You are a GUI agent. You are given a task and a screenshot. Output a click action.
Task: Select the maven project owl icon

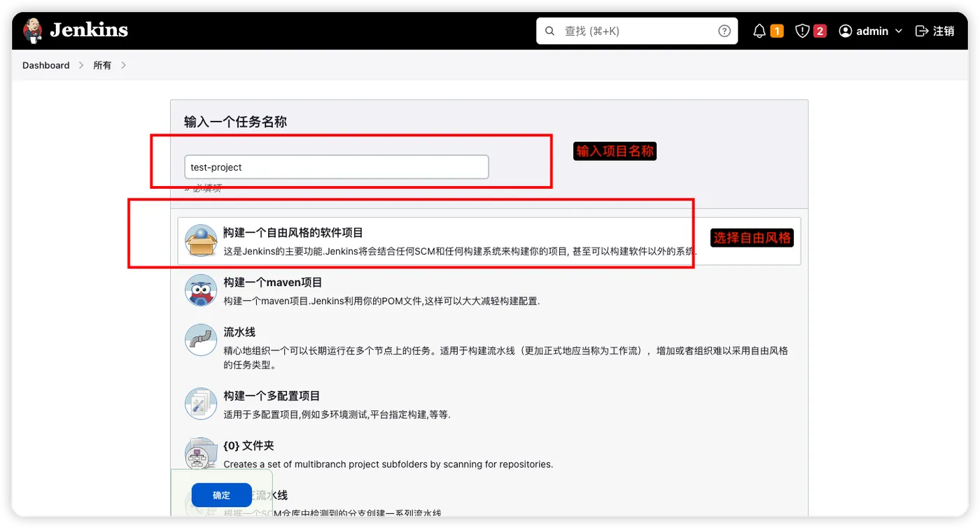coord(201,290)
